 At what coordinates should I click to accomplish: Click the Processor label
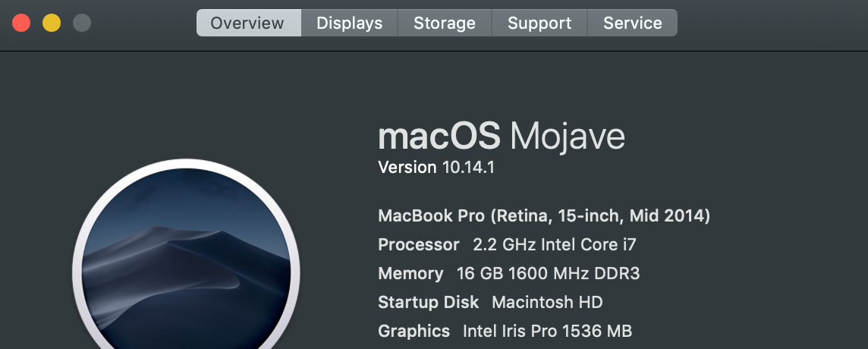click(x=419, y=245)
